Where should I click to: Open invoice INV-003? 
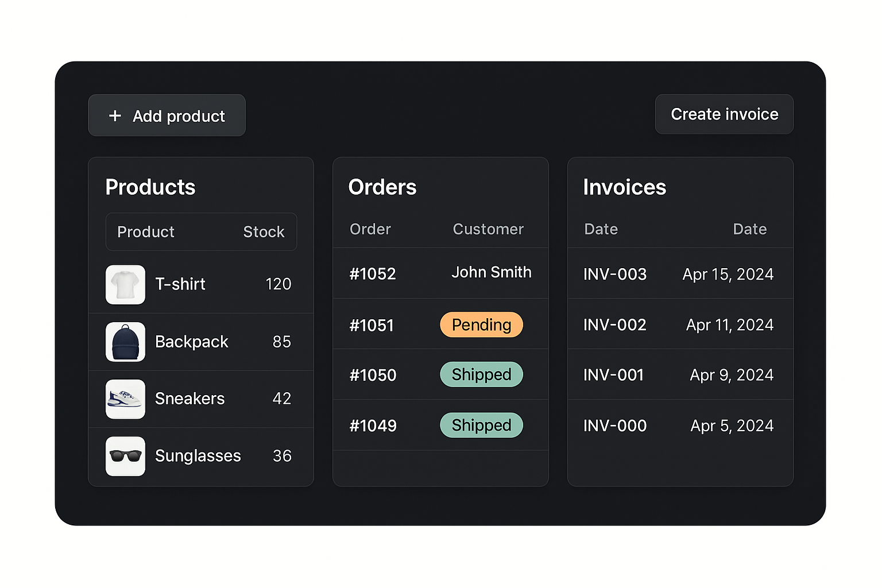click(x=615, y=274)
